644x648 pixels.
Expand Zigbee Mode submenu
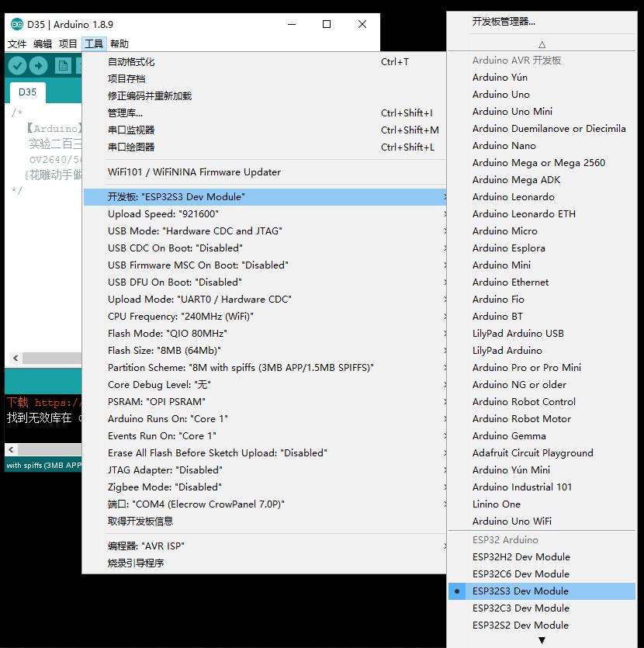265,487
